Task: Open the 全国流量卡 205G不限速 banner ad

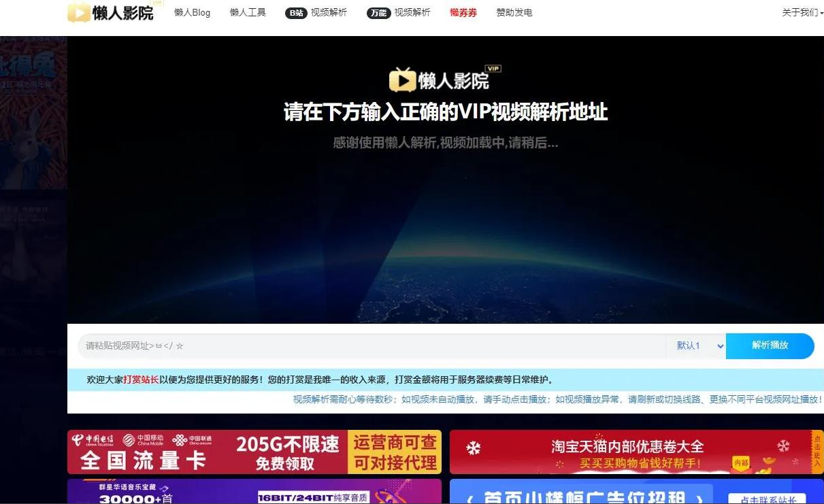Action: coord(254,452)
